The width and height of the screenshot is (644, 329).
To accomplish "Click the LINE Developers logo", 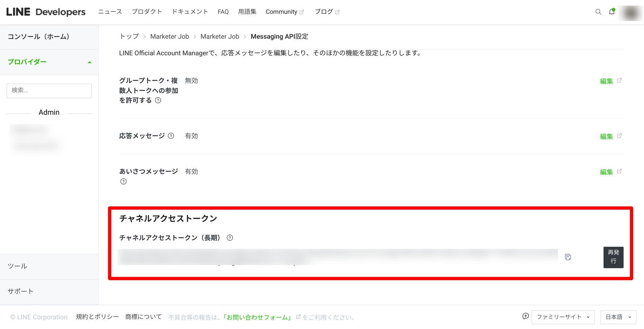I will (x=46, y=12).
